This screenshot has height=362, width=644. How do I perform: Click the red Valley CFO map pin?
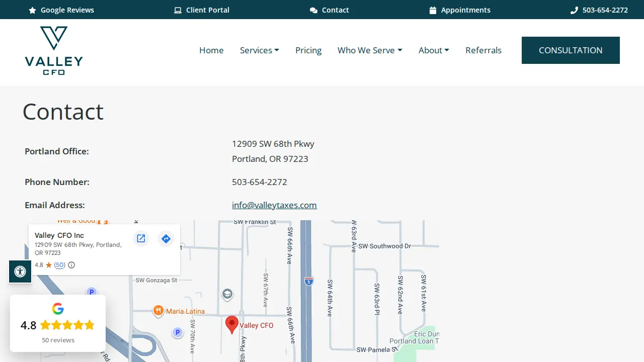(x=231, y=325)
